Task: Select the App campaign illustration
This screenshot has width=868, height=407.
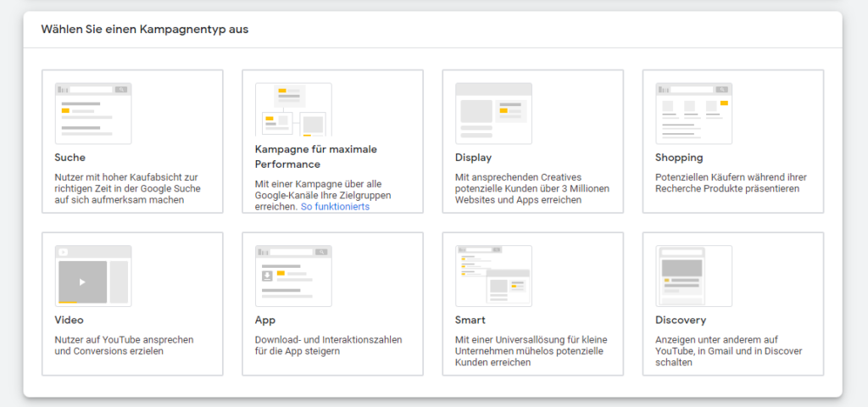Action: pos(293,276)
